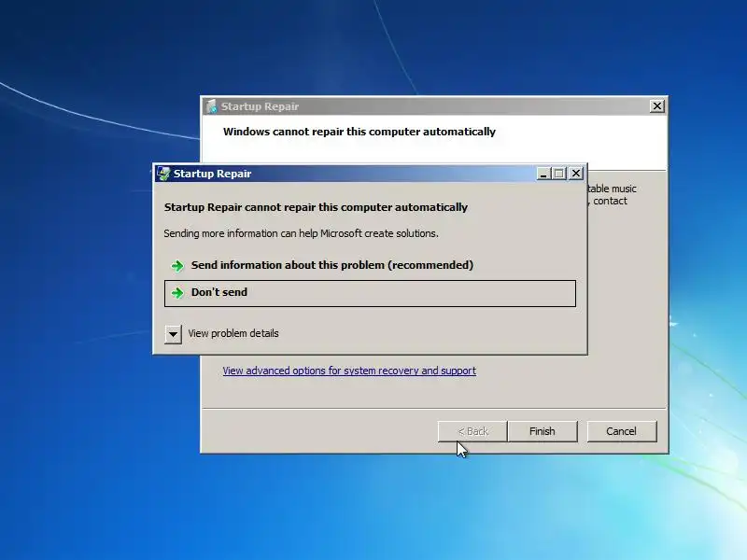Select the Don't send option

tap(370, 293)
